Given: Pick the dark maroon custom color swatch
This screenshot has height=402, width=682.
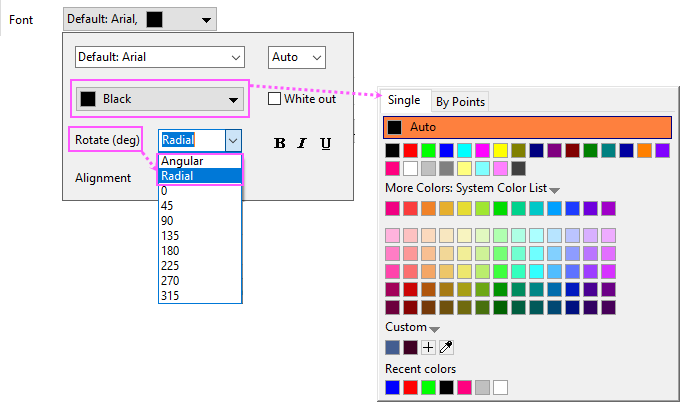Looking at the screenshot, I should (x=411, y=347).
